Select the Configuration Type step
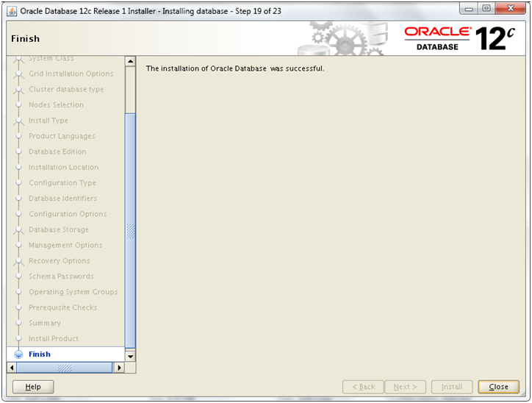This screenshot has width=532, height=403. tap(62, 182)
